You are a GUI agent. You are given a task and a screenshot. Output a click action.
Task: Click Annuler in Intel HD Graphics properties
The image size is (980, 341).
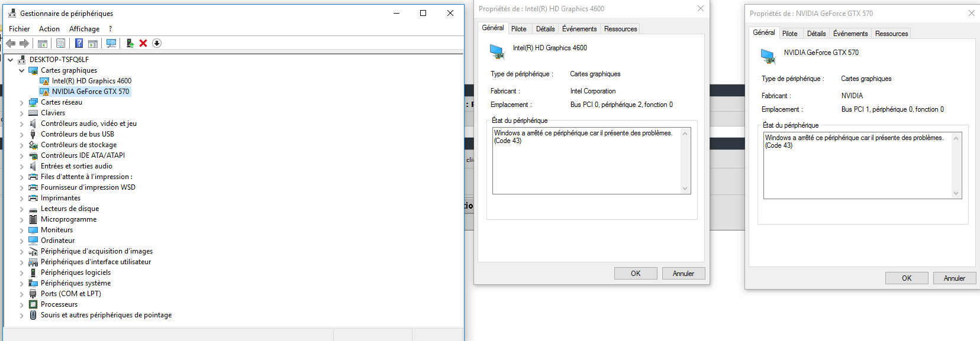[x=684, y=273]
